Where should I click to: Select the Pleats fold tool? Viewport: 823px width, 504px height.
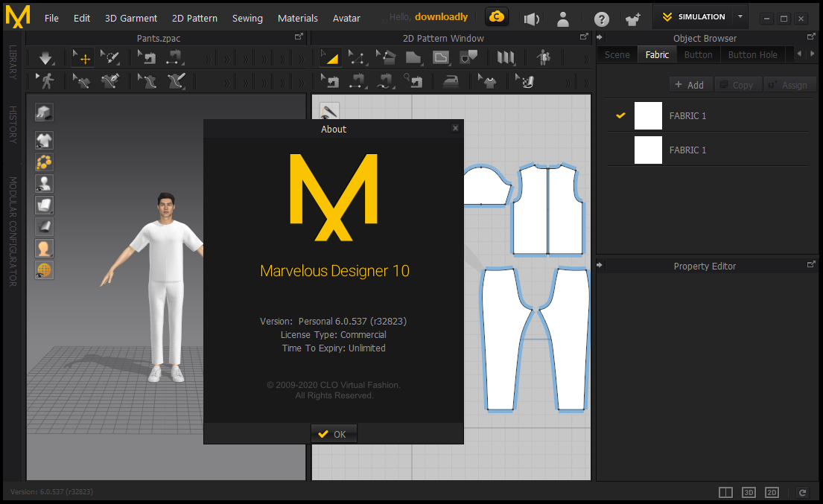[506, 57]
